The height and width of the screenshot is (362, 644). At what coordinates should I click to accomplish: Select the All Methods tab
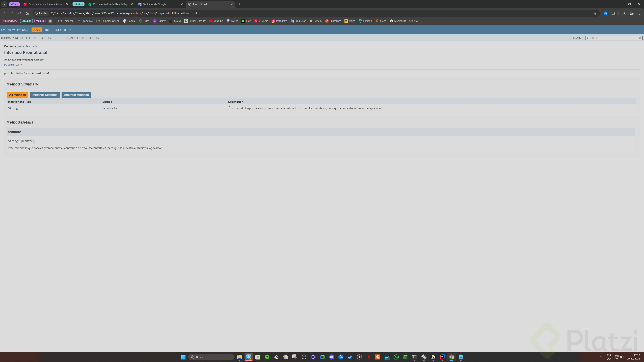click(17, 95)
